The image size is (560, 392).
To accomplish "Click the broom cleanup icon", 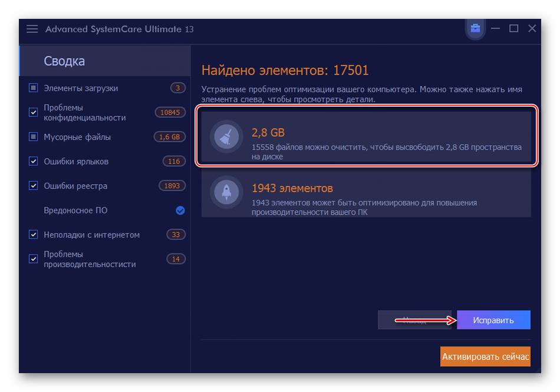I will click(227, 137).
